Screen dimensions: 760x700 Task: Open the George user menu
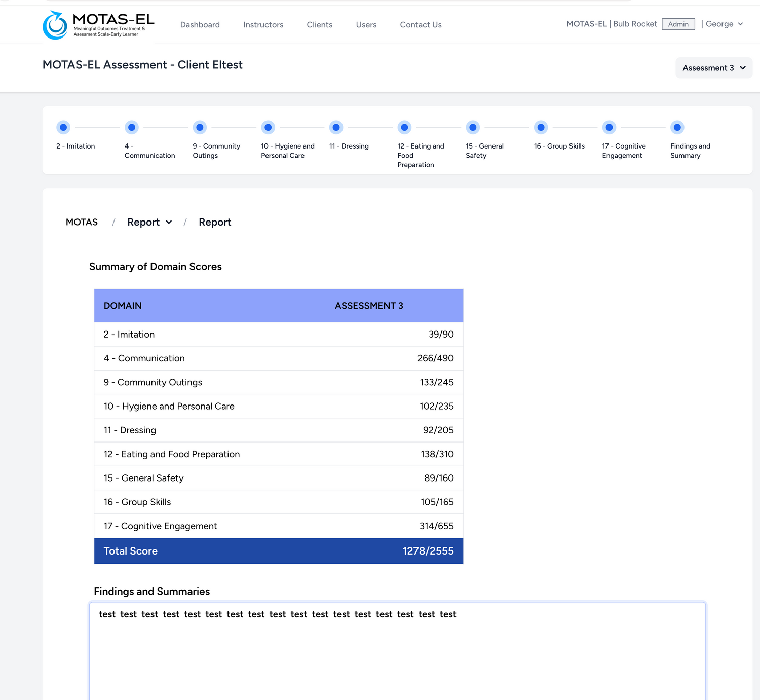pos(724,24)
